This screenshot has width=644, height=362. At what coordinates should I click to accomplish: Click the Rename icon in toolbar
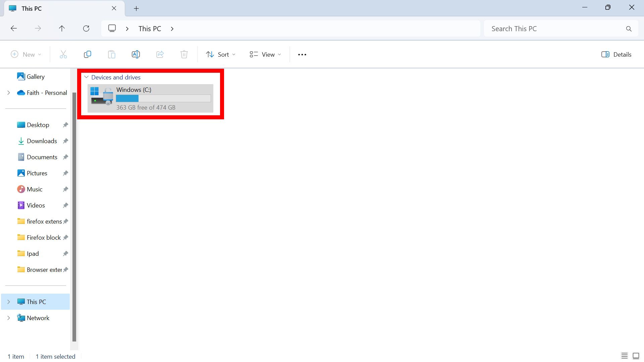pyautogui.click(x=136, y=54)
